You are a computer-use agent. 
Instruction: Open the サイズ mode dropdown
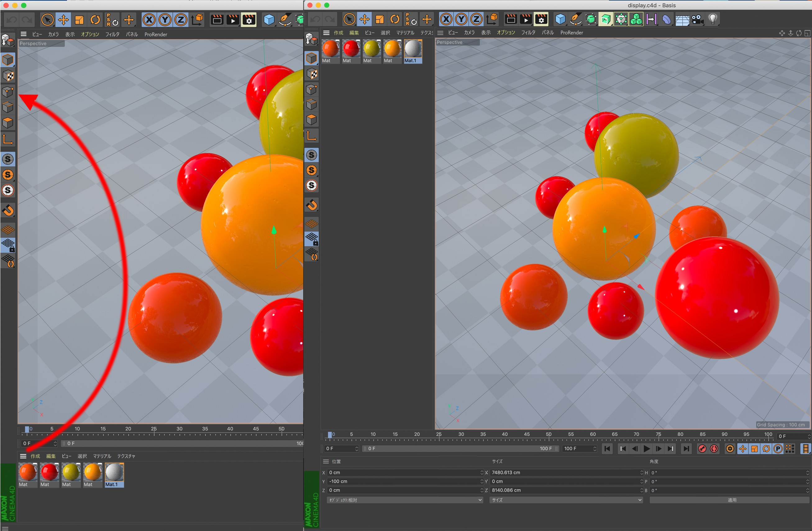pos(566,500)
